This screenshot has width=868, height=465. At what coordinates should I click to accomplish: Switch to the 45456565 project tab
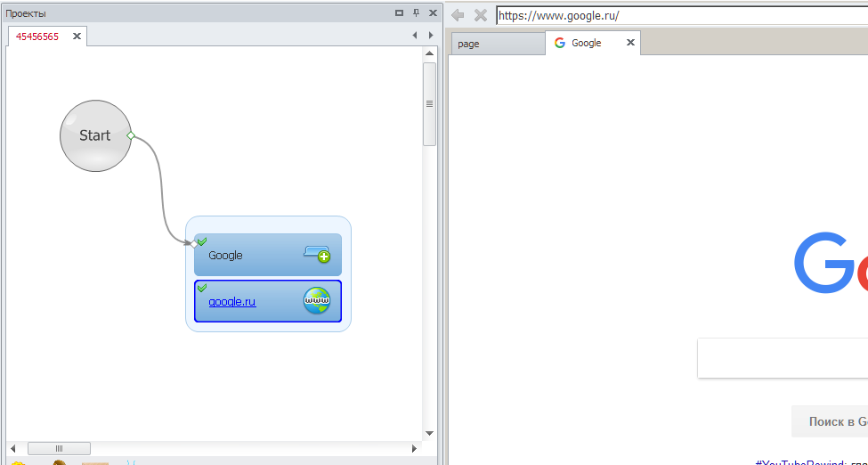coord(37,37)
